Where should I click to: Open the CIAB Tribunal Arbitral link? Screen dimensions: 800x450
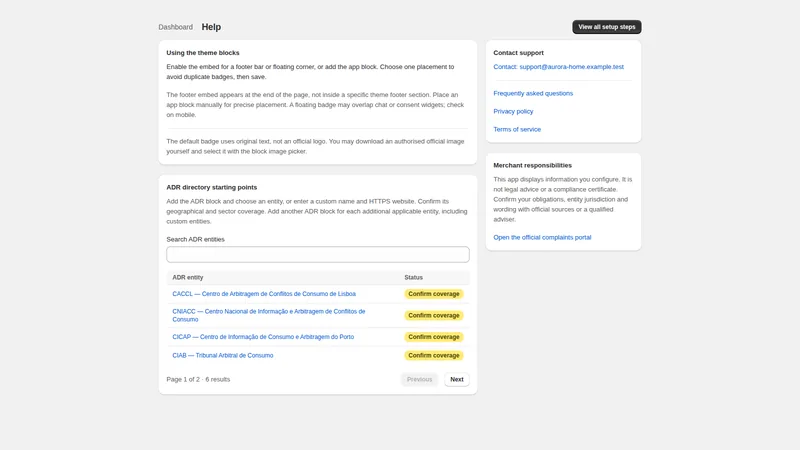(222, 356)
